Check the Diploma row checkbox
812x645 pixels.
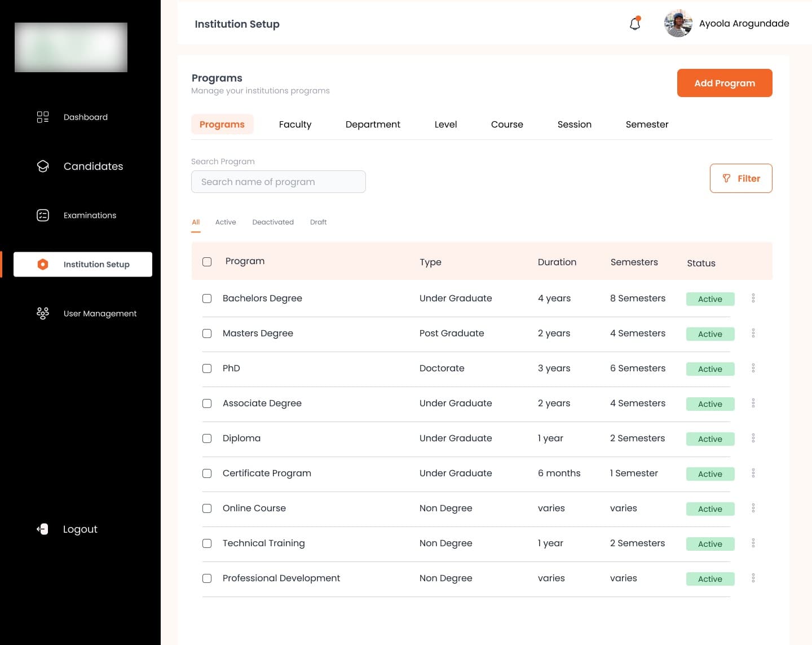pyautogui.click(x=207, y=438)
